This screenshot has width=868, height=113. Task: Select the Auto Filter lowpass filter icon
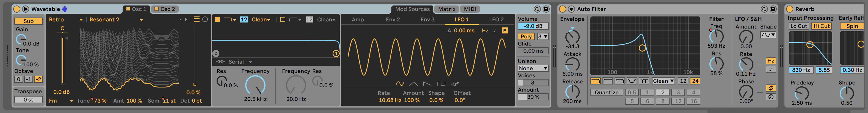click(595, 81)
